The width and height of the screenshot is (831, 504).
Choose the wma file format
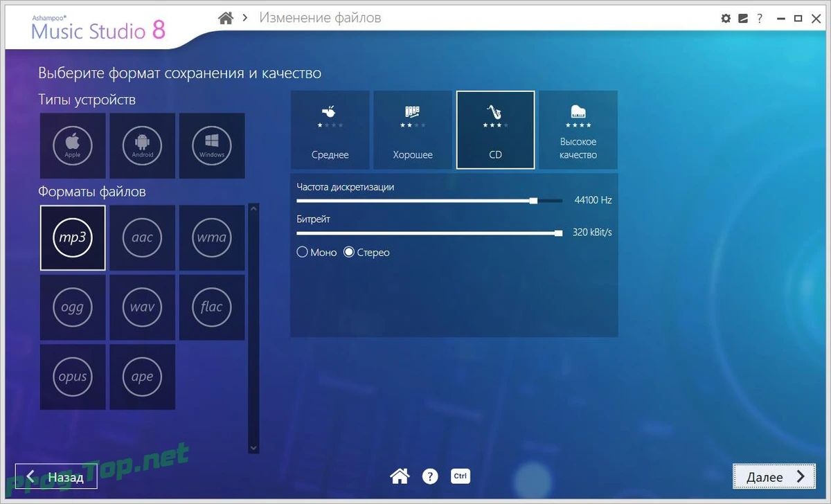click(212, 237)
